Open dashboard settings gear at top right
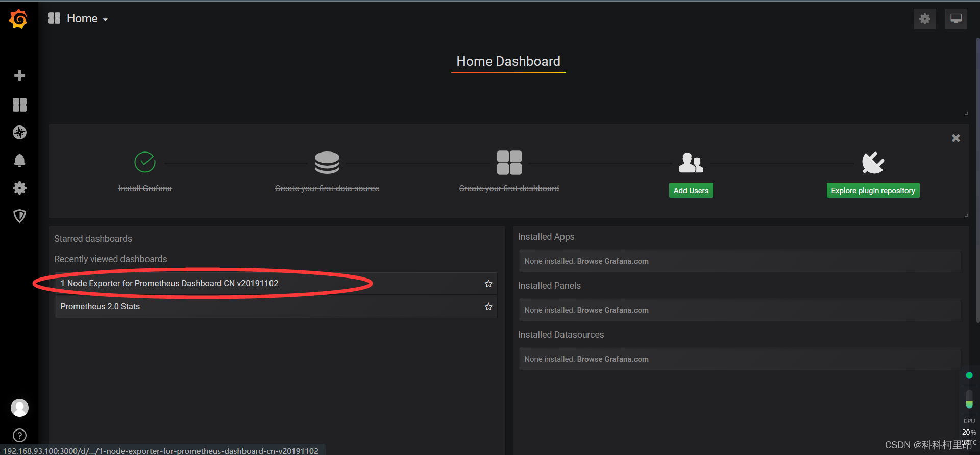 point(924,19)
